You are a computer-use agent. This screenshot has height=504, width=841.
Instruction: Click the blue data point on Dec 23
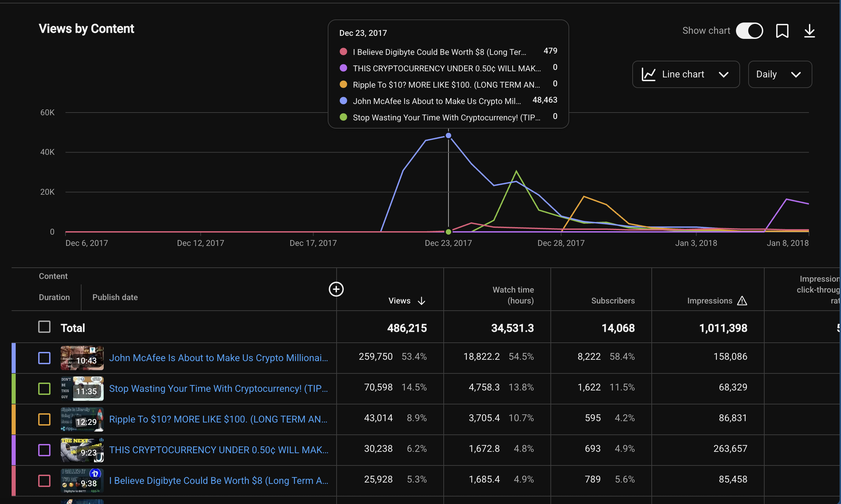(x=448, y=136)
